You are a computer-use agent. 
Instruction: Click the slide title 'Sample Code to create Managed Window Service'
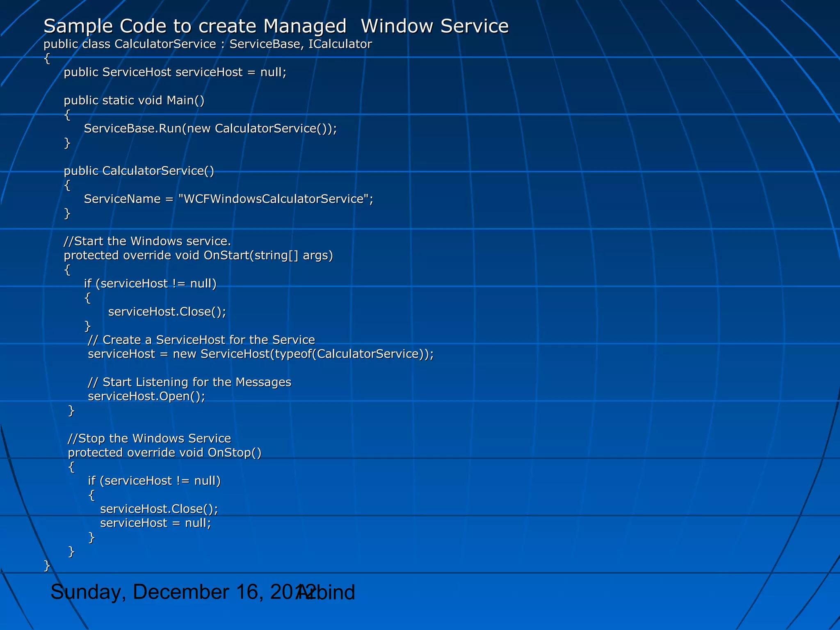[x=276, y=26]
